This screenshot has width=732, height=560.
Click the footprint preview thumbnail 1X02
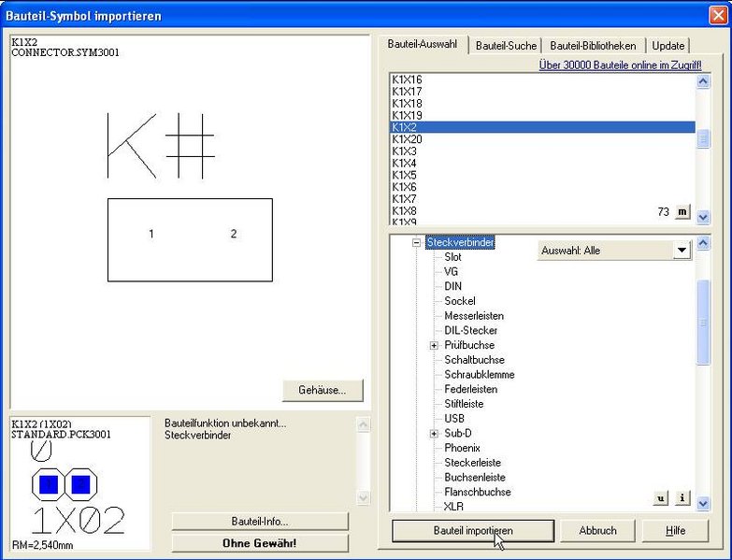click(x=79, y=483)
